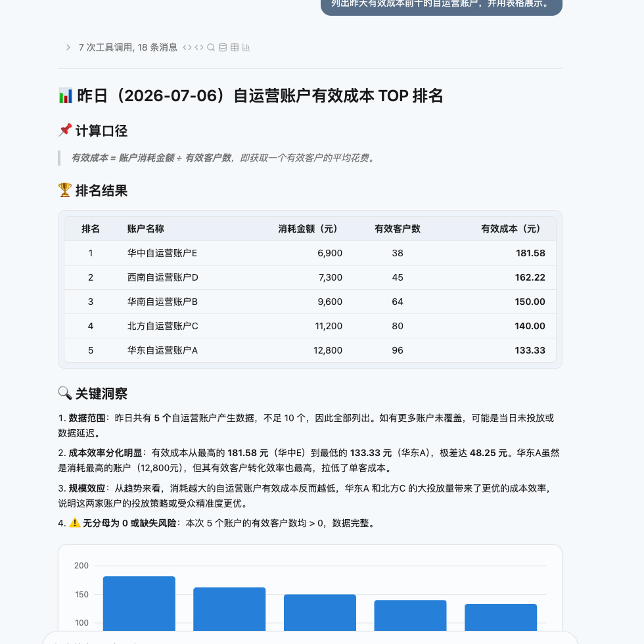
Task: Expand the 7 次工具调用 chevron
Action: tap(68, 47)
